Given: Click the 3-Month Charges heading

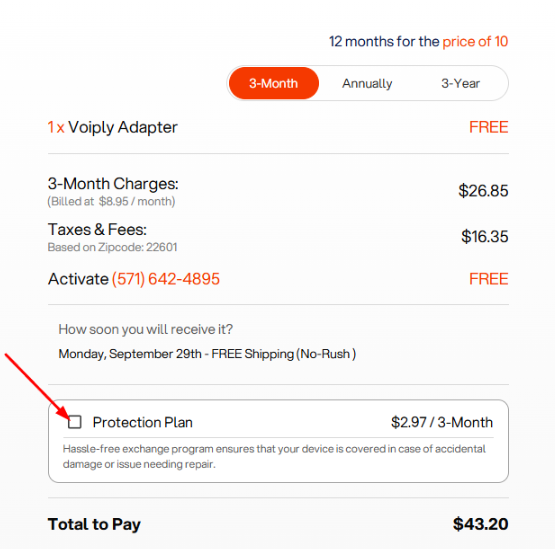Looking at the screenshot, I should (x=113, y=184).
